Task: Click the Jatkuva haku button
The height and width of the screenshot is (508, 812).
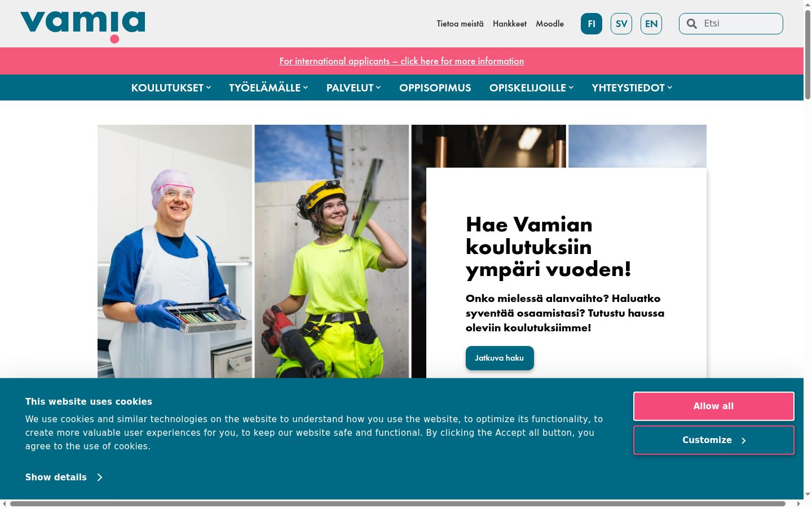Action: point(500,358)
